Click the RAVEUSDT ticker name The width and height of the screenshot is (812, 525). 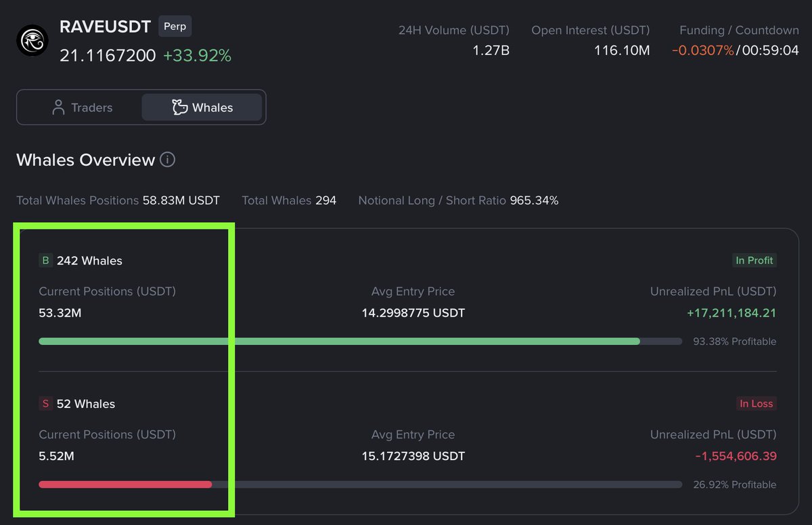pyautogui.click(x=105, y=27)
